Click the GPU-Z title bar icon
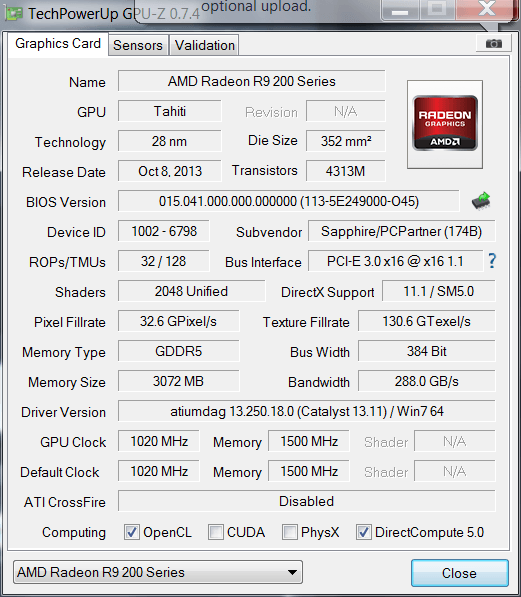521x597 pixels. point(13,13)
